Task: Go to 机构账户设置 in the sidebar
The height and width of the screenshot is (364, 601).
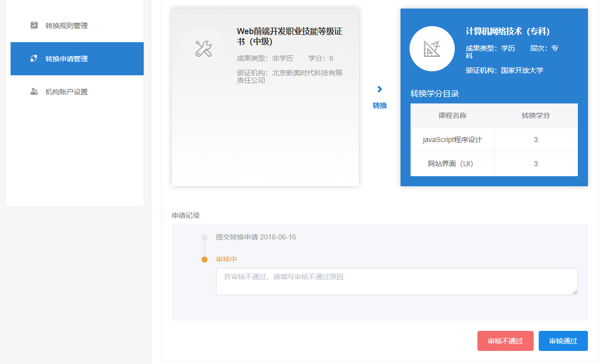Action: pyautogui.click(x=77, y=92)
